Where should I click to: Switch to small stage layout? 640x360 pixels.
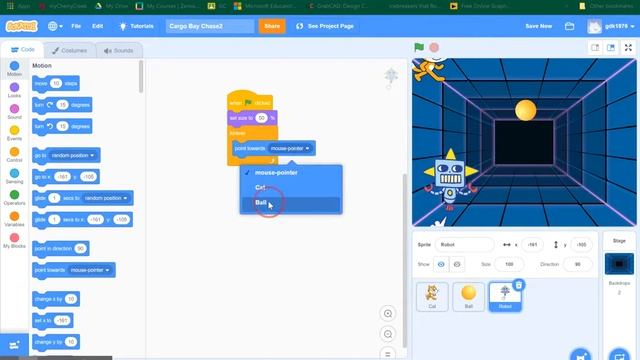click(595, 48)
